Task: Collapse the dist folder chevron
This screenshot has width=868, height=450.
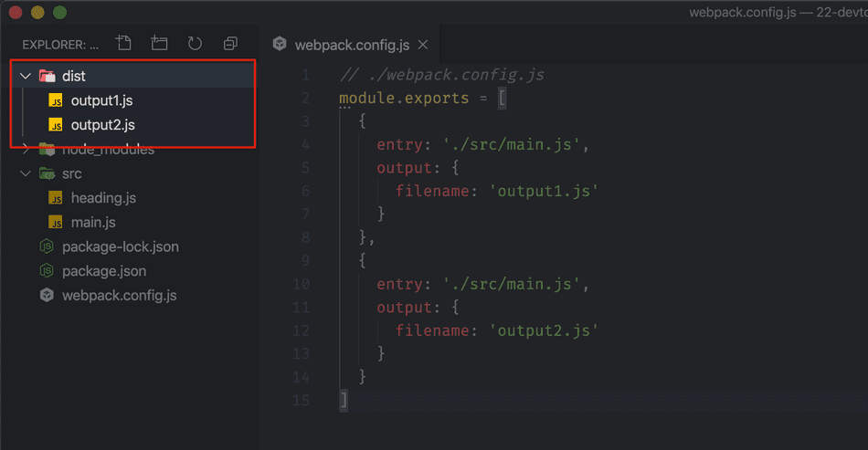Action: pos(26,77)
